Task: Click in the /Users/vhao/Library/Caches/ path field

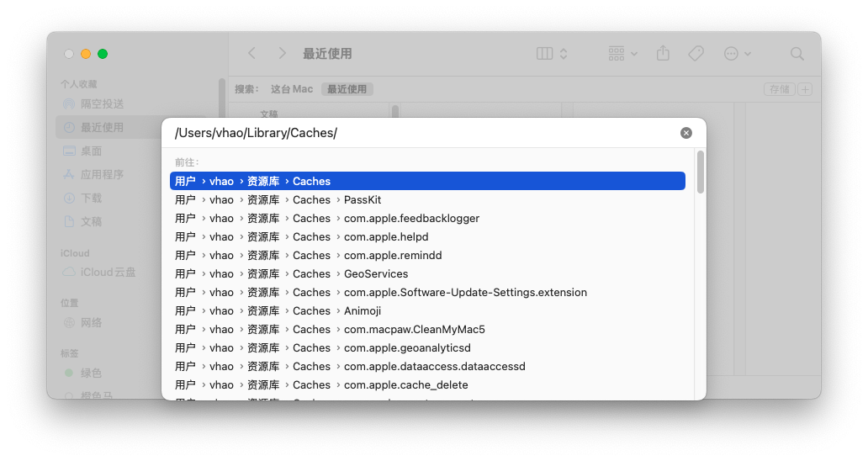Action: pyautogui.click(x=421, y=133)
